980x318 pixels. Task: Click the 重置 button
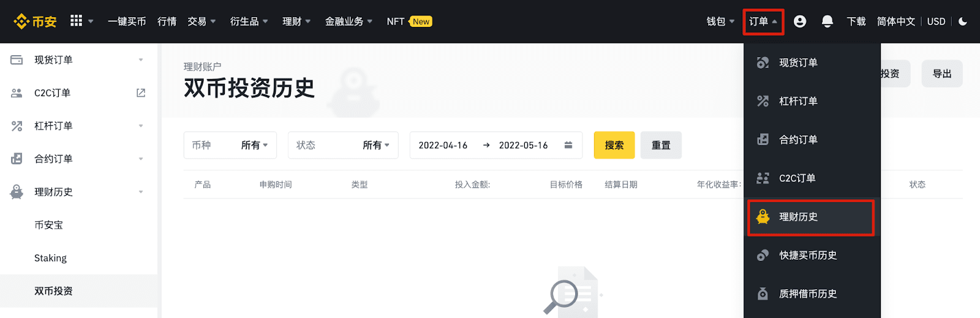click(x=661, y=145)
